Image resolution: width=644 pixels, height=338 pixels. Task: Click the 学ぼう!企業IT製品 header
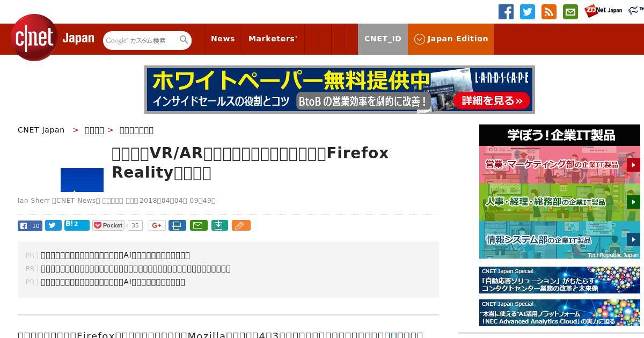pos(560,135)
